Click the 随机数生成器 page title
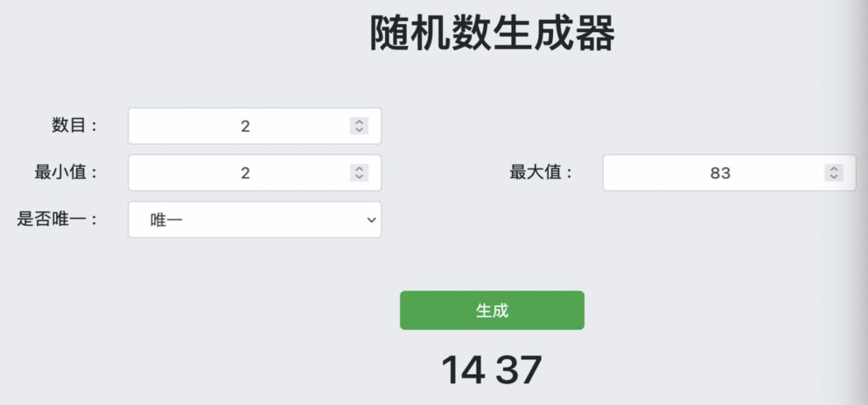Viewport: 868px width, 405px height. 492,34
